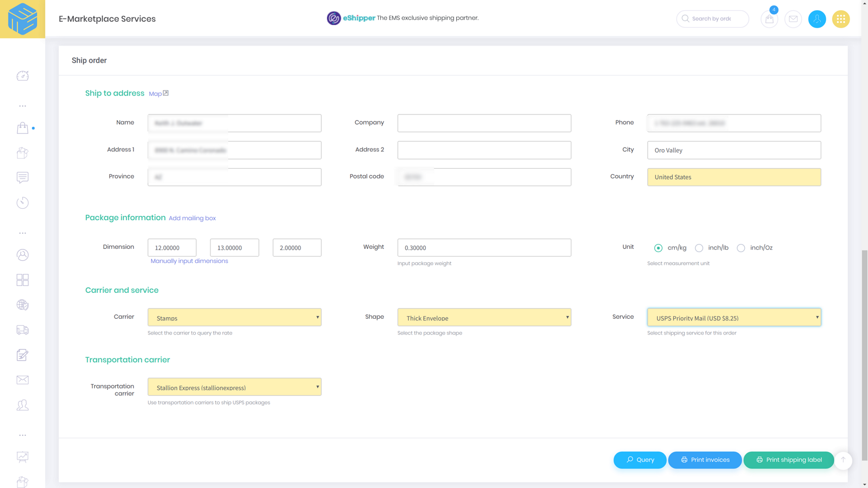
Task: Click the Weight input field
Action: click(484, 248)
